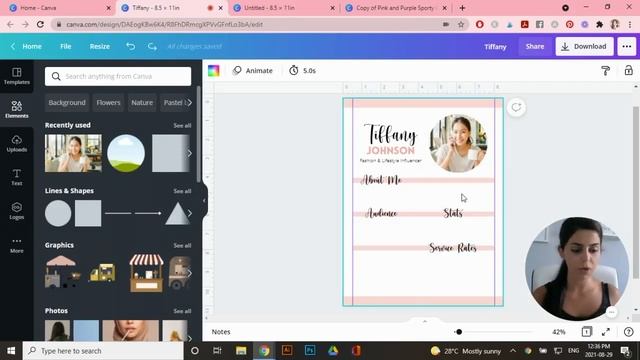Click the search anything from Canva field
This screenshot has width=640, height=360.
point(118,76)
